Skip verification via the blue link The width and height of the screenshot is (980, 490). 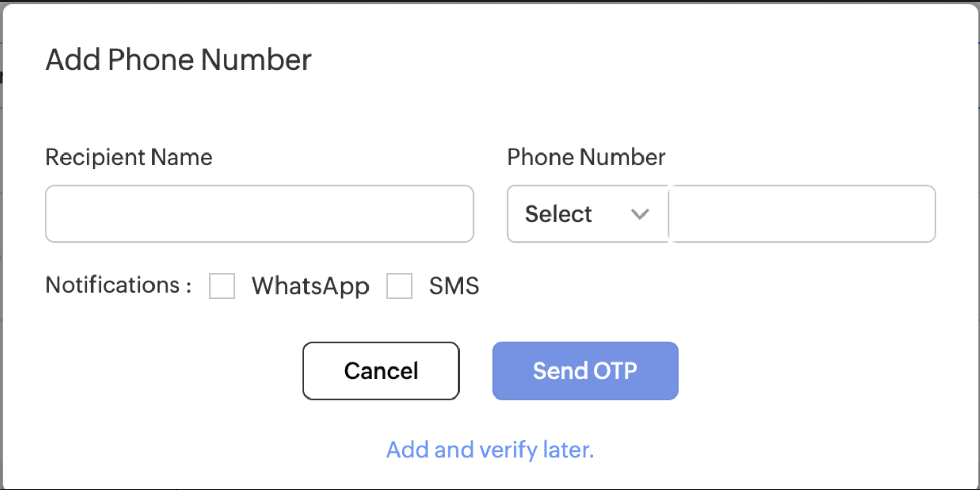tap(490, 450)
